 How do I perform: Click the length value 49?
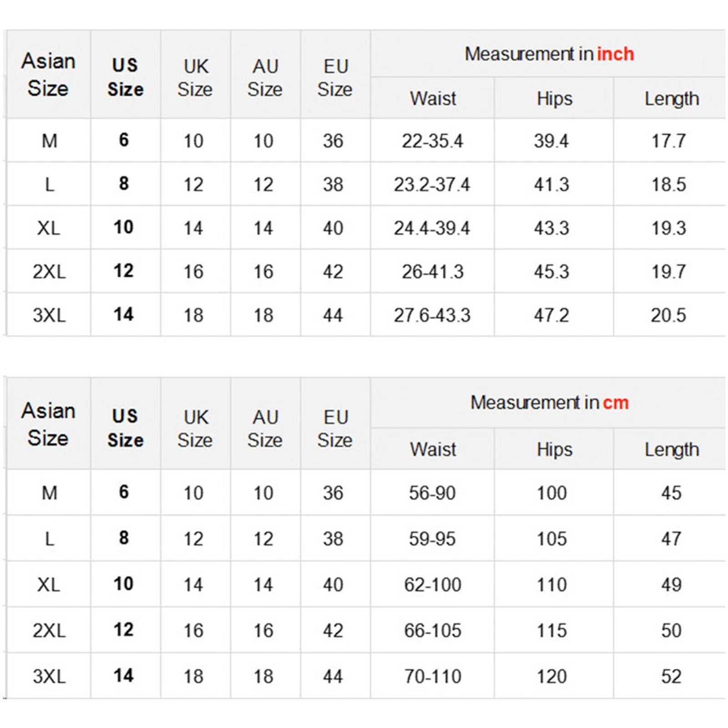[x=671, y=585]
